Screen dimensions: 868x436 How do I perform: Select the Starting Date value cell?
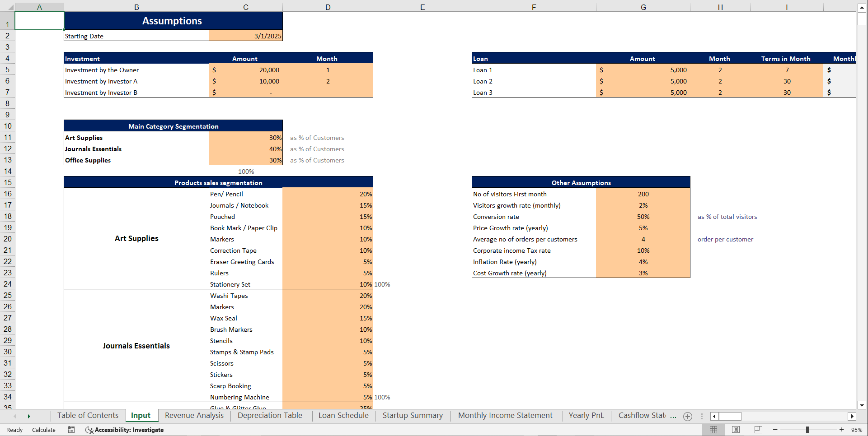245,36
